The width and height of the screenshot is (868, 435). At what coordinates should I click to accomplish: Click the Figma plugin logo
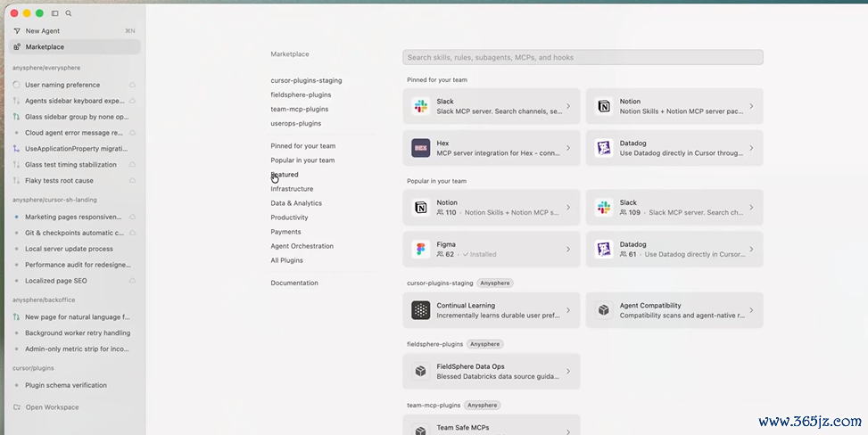(421, 249)
